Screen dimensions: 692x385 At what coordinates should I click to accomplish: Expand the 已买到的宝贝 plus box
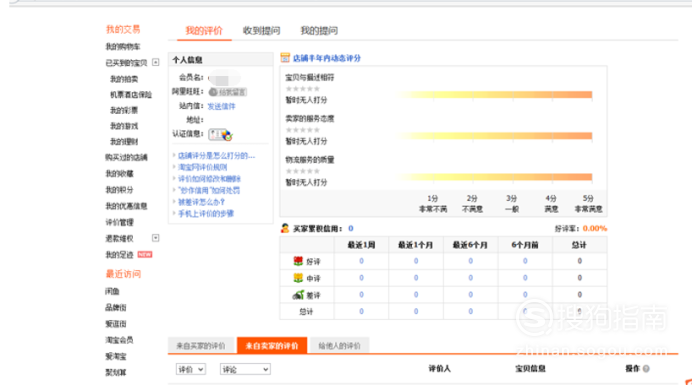[x=155, y=62]
